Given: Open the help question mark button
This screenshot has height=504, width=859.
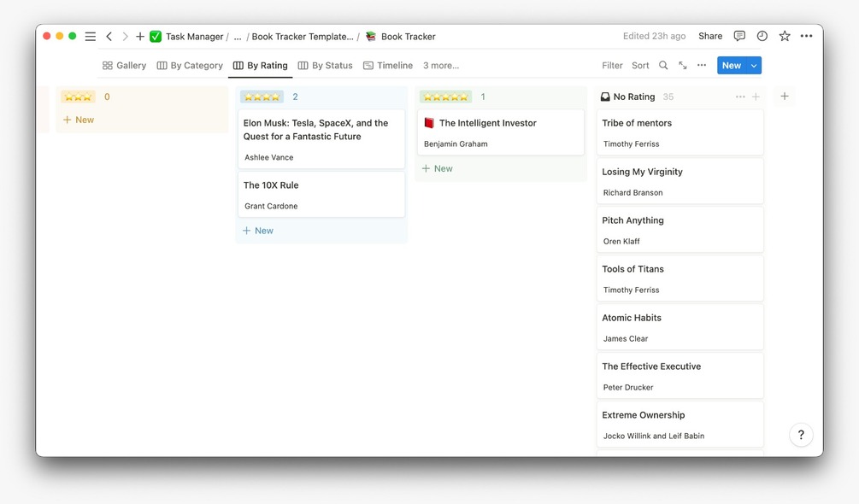Looking at the screenshot, I should [801, 435].
